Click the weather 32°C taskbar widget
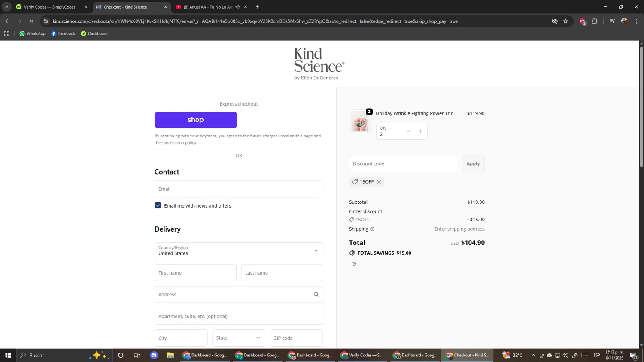Viewport: 644px width, 362px height. click(513, 355)
